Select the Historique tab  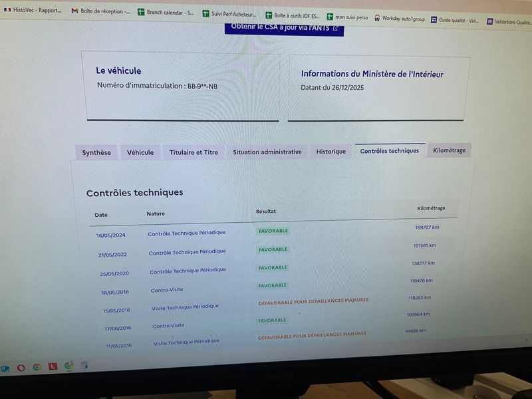(331, 152)
